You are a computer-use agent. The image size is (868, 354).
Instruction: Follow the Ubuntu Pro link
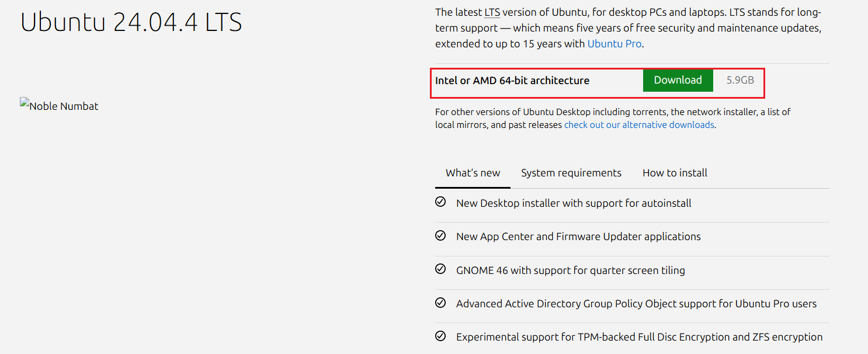tap(614, 44)
